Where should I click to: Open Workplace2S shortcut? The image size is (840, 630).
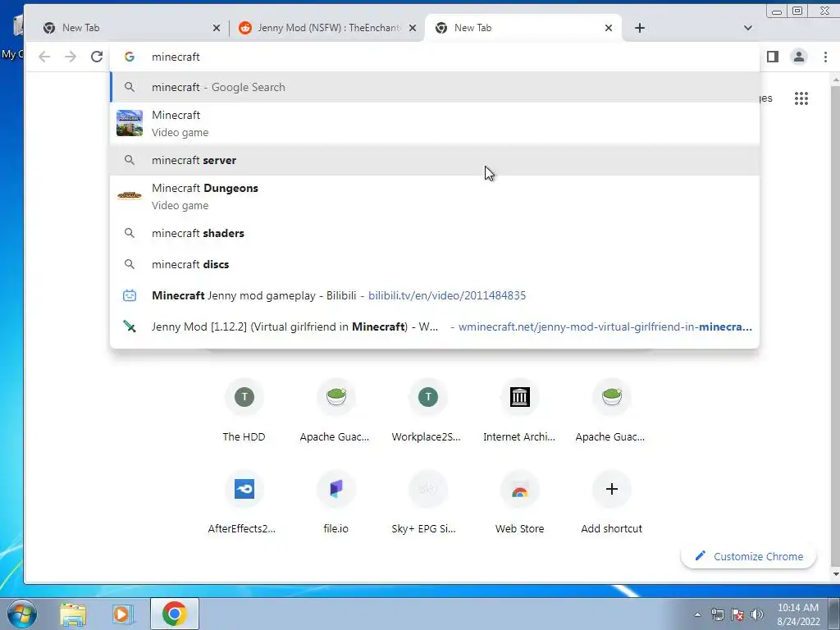427,409
